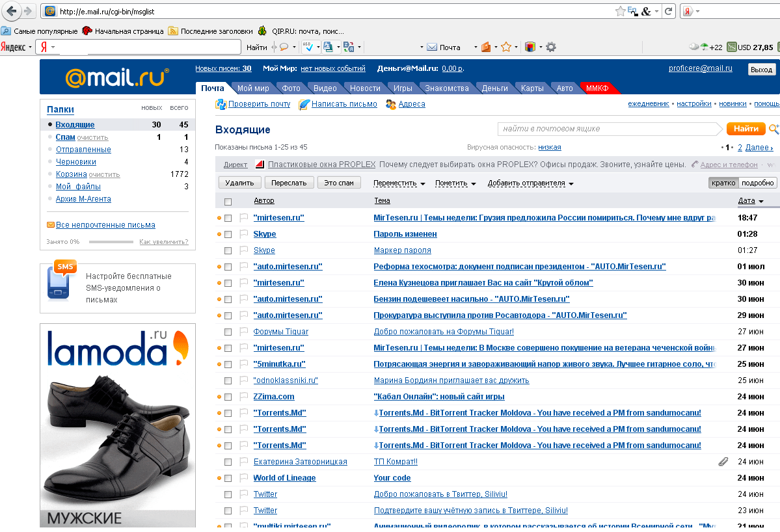The image size is (780, 532).
Task: Open the Пометить dropdown
Action: (x=455, y=183)
